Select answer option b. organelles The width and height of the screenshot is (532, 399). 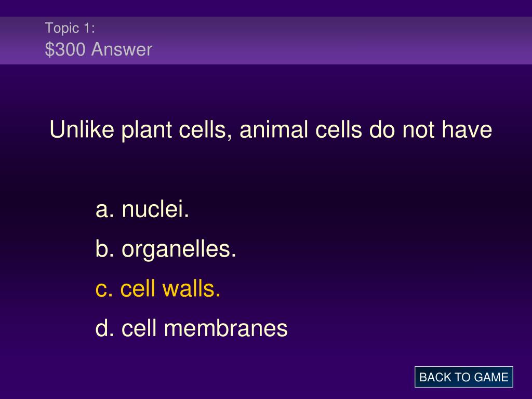point(166,249)
